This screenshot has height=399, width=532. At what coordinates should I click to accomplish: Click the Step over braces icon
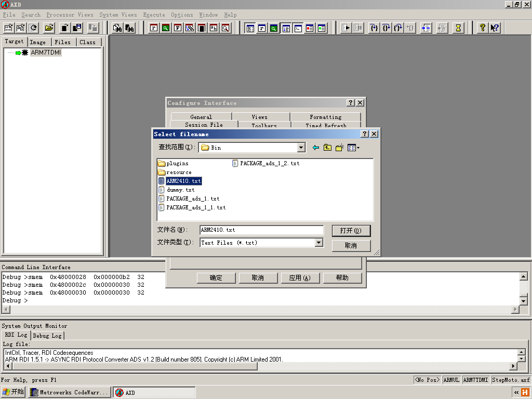[386, 28]
